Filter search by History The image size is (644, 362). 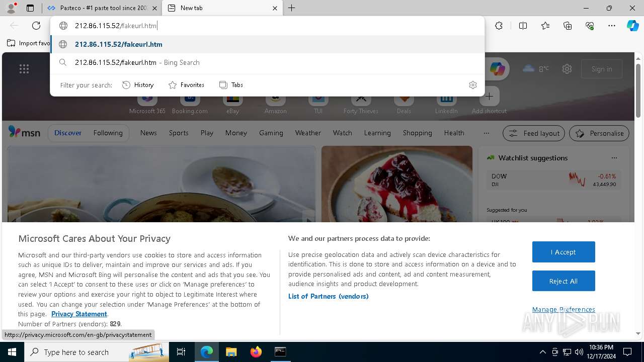(138, 85)
